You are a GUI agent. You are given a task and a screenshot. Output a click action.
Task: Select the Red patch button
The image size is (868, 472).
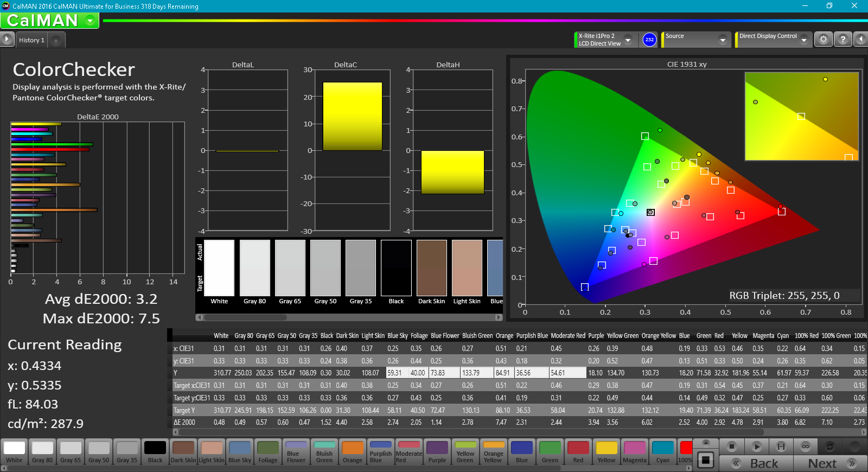coord(578,452)
